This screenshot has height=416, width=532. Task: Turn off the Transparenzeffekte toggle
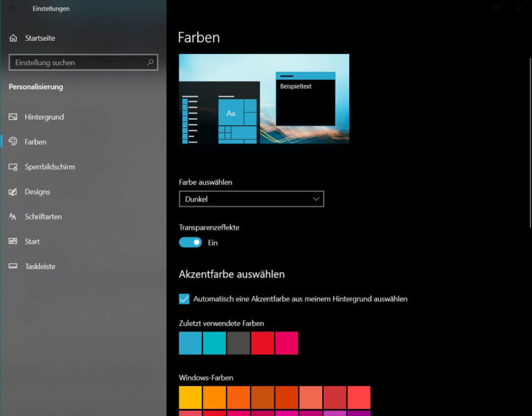pyautogui.click(x=190, y=242)
